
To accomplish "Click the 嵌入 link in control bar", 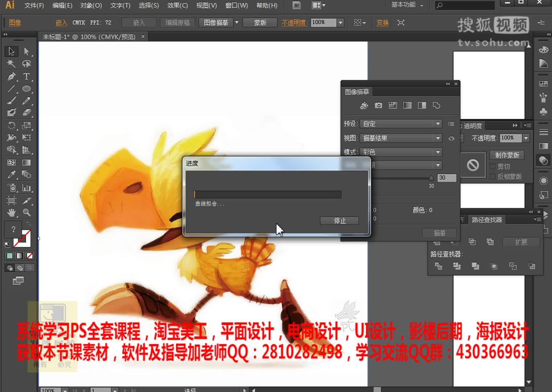I will 61,23.
